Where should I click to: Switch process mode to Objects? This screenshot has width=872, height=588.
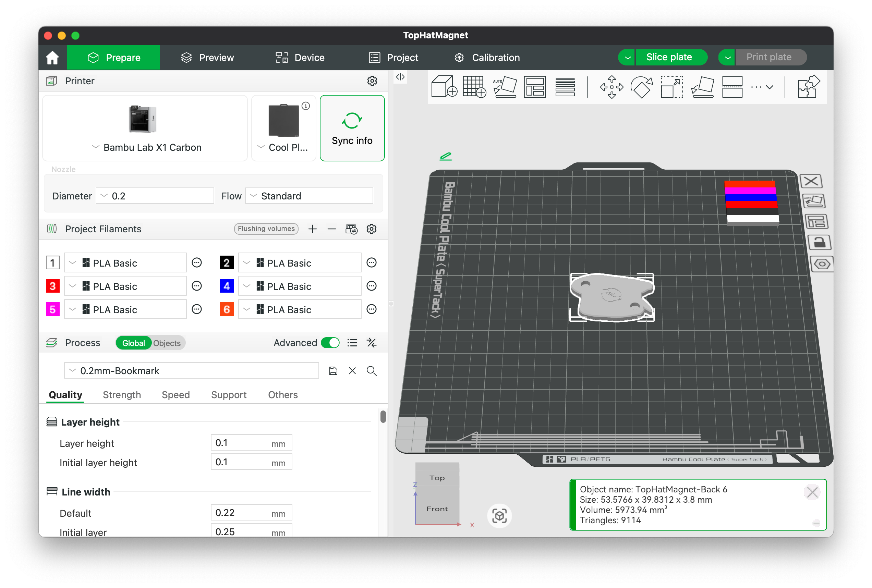point(167,343)
